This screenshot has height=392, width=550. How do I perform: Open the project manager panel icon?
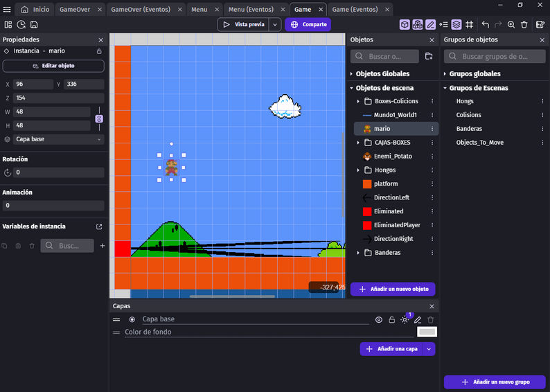pos(8,24)
